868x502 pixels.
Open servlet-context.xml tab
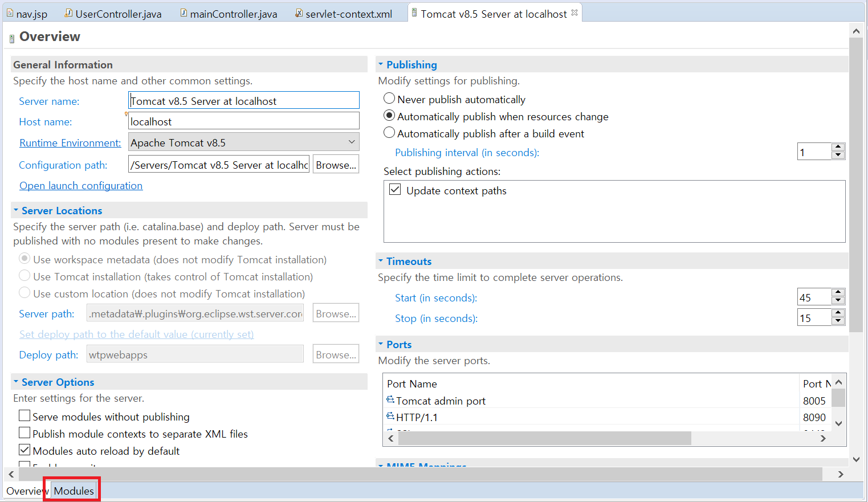[x=344, y=14]
